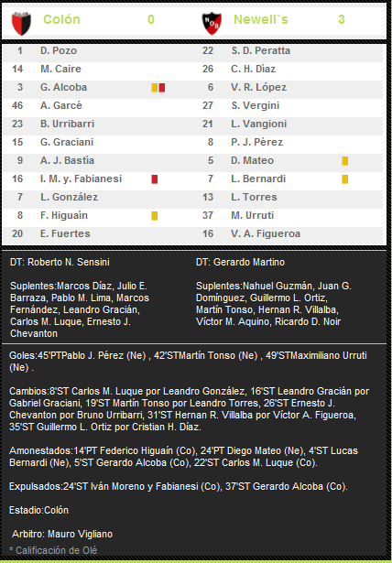Image resolution: width=392 pixels, height=563 pixels.
Task: Click F. Higuaín's yellow card icon
Action: [x=155, y=215]
